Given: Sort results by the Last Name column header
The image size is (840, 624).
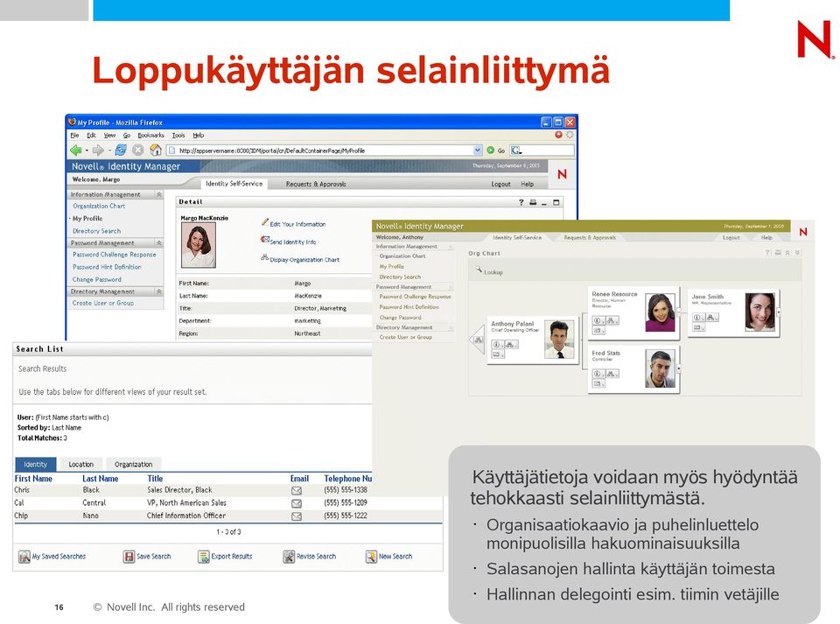Looking at the screenshot, I should point(100,479).
